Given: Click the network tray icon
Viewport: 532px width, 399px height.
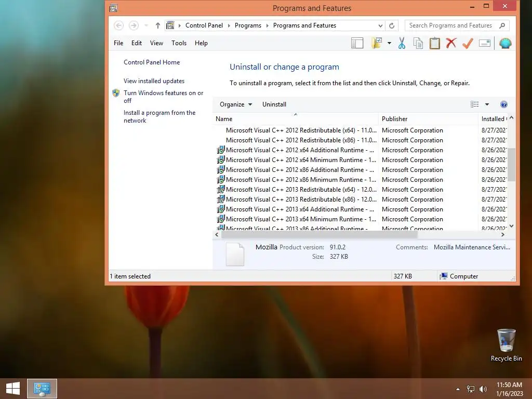Looking at the screenshot, I should tap(471, 389).
